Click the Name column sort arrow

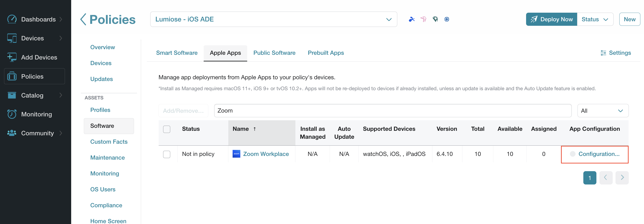pyautogui.click(x=254, y=129)
